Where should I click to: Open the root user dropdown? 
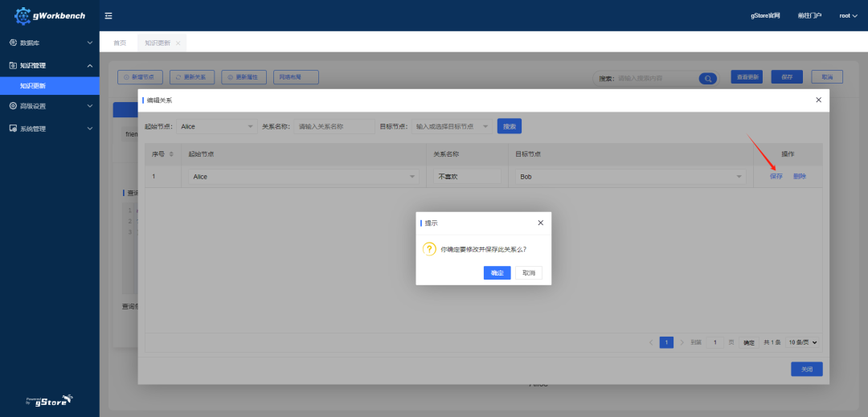click(848, 15)
